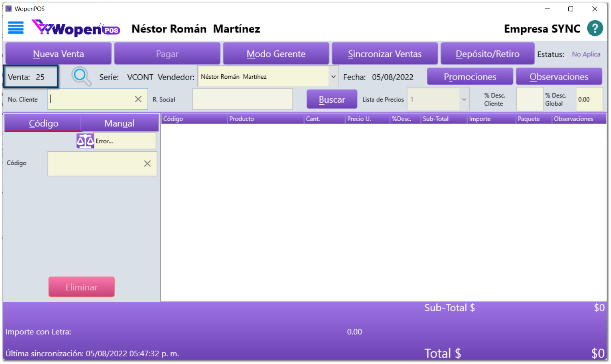Open Depósito/Retiro
Screen dimensions: 611x364
point(487,54)
